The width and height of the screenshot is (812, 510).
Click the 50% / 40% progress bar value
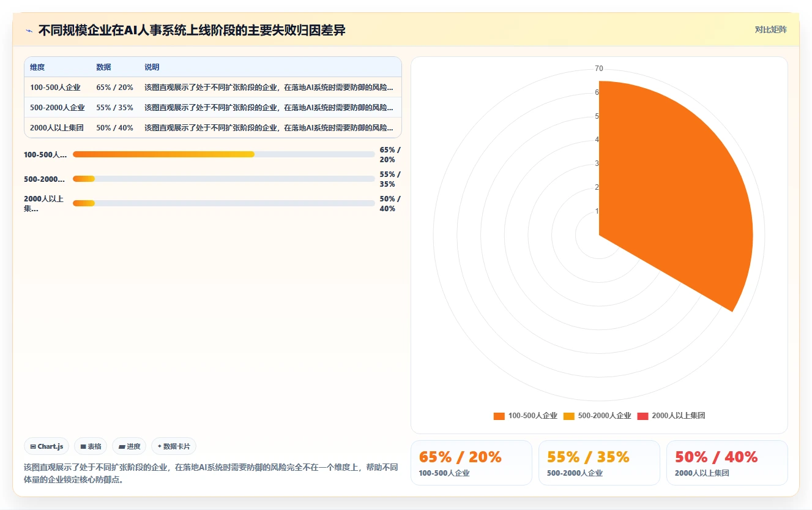[x=390, y=203]
